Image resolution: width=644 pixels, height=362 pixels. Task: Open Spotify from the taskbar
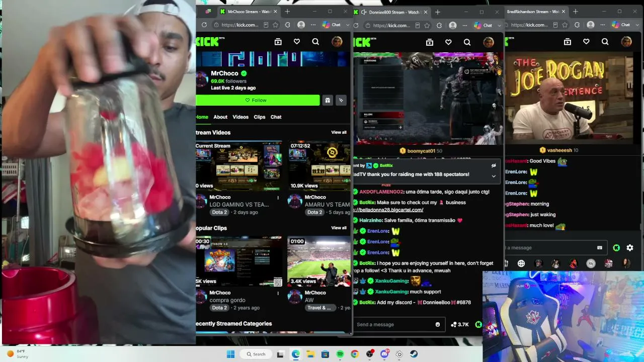tap(340, 354)
